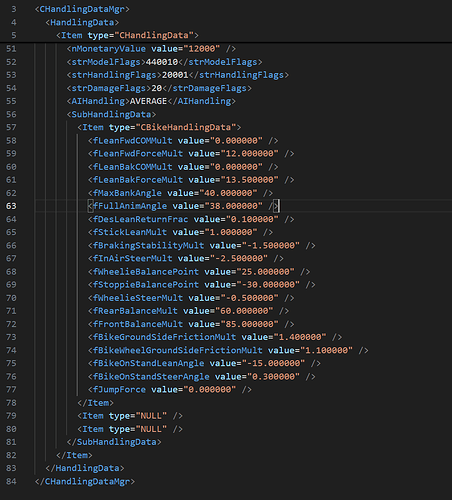452x500 pixels.
Task: Click line number 63 in the gutter
Action: tap(11, 206)
